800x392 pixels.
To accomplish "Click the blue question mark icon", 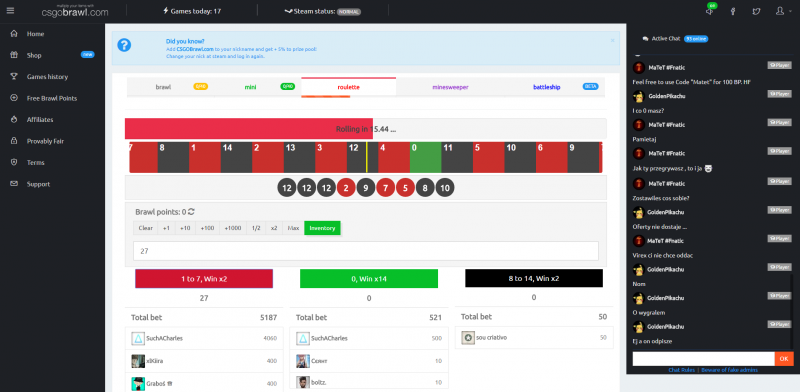I will coord(124,45).
